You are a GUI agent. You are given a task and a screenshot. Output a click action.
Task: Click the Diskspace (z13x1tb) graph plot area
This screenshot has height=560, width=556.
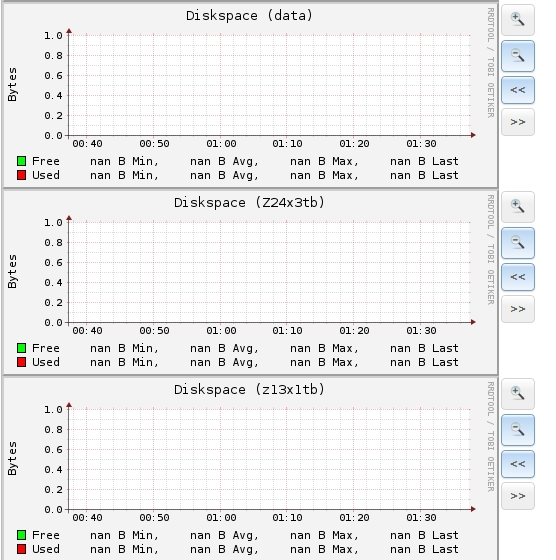pos(270,459)
